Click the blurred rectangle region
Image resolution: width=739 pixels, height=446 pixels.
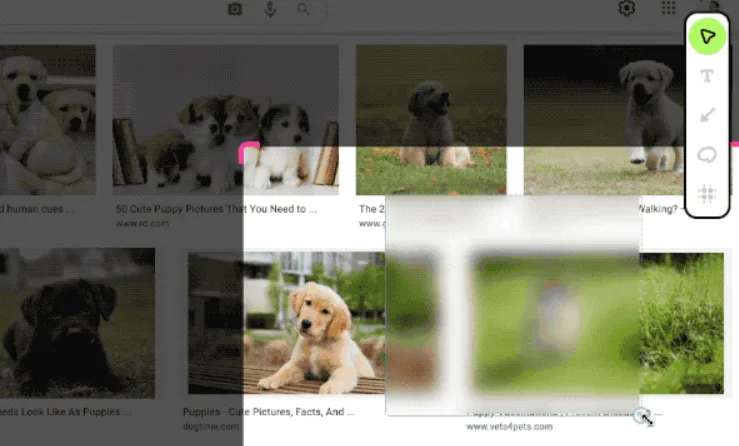coord(512,306)
